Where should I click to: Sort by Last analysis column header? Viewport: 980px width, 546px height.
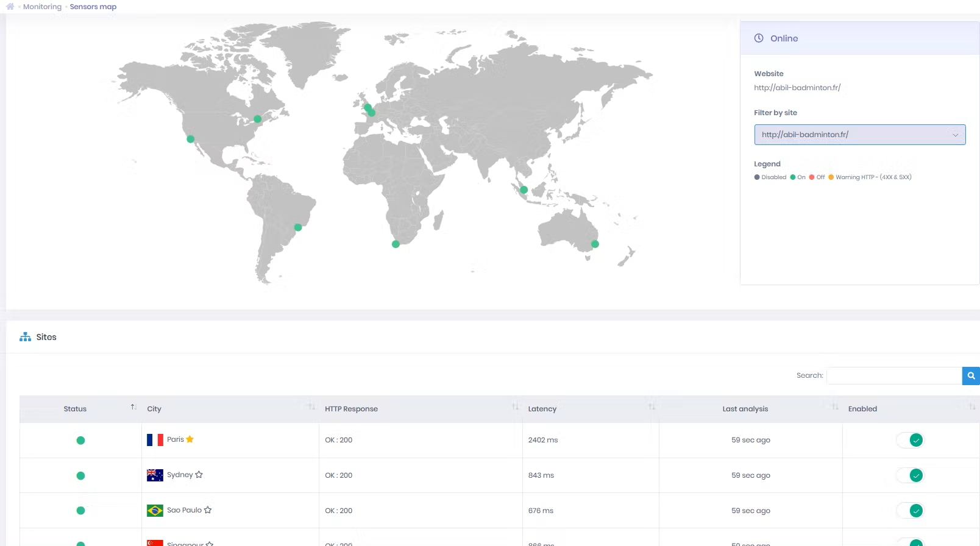[745, 409]
